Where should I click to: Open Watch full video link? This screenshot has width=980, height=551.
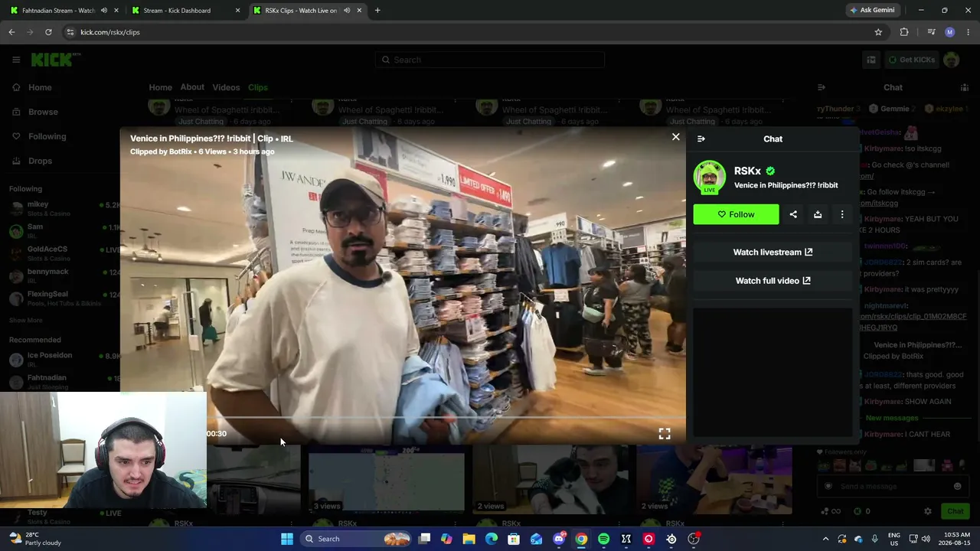(x=773, y=281)
